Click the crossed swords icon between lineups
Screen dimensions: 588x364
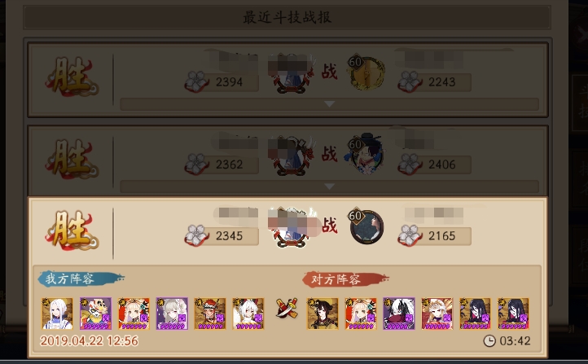[x=286, y=308]
